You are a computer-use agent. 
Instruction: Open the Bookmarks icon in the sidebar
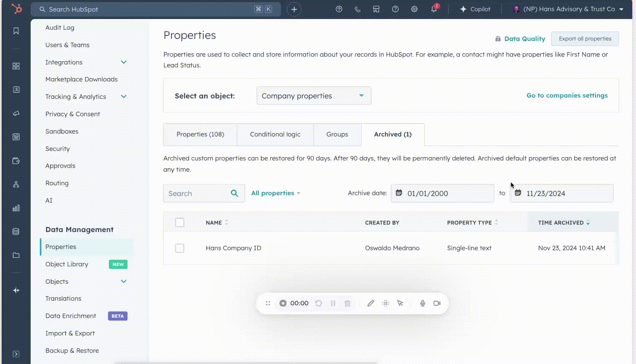16,31
